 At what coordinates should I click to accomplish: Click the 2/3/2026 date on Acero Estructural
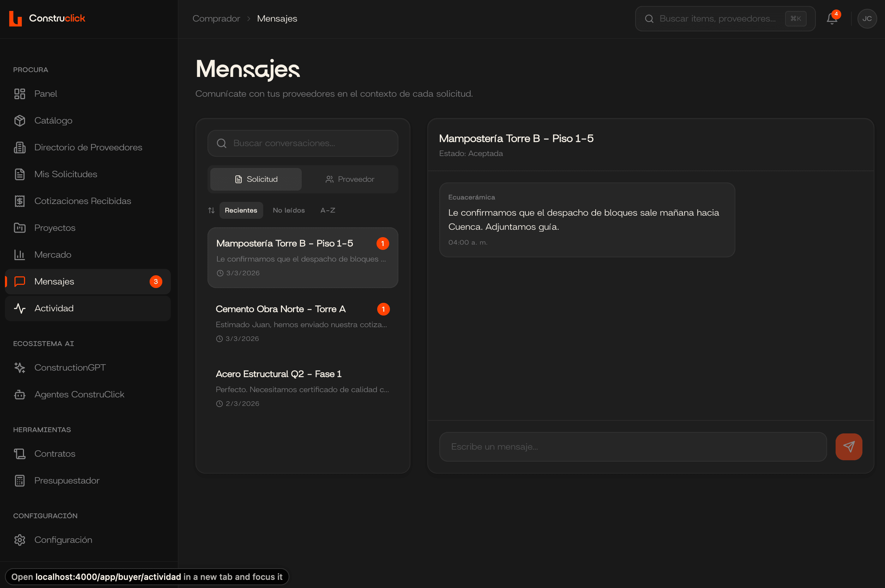pos(242,403)
